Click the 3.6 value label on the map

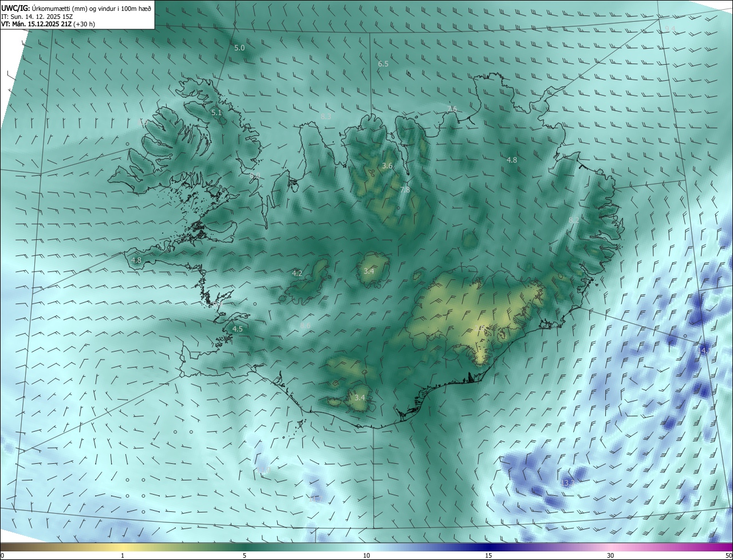point(387,166)
